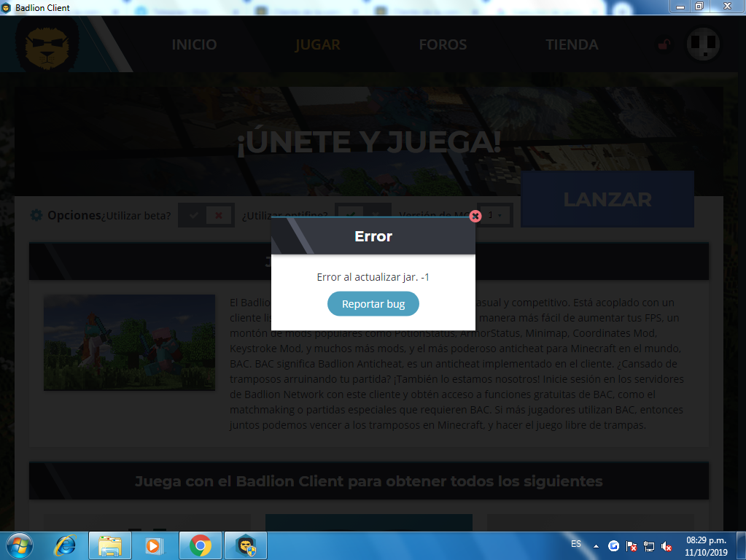Open the Minecraft version dropdown
The height and width of the screenshot is (560, 746).
pos(495,215)
